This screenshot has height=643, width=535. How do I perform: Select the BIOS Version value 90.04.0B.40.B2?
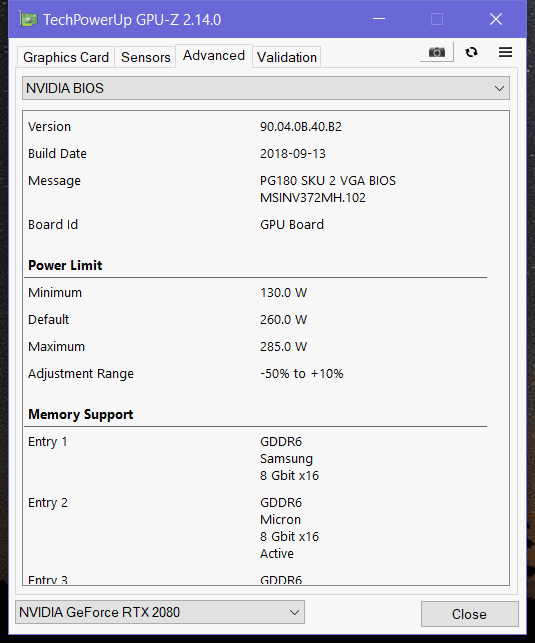[301, 127]
